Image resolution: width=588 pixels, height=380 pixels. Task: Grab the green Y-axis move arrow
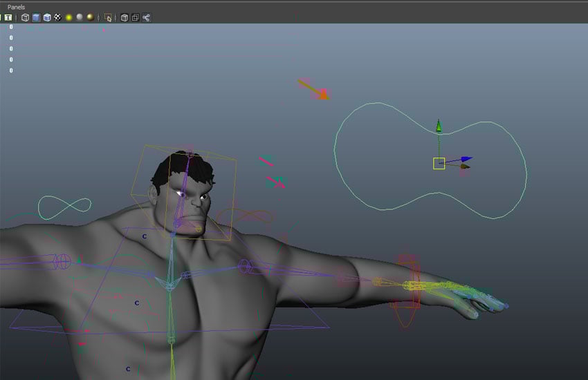(439, 126)
